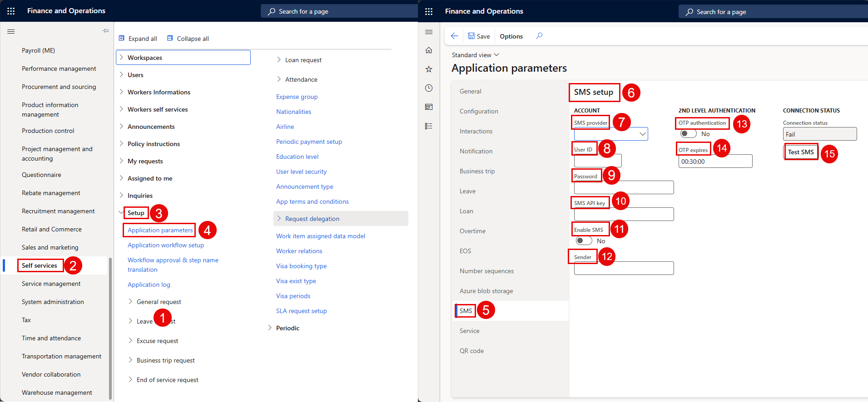Open Favorites star icon
The height and width of the screenshot is (402, 868).
pos(429,69)
